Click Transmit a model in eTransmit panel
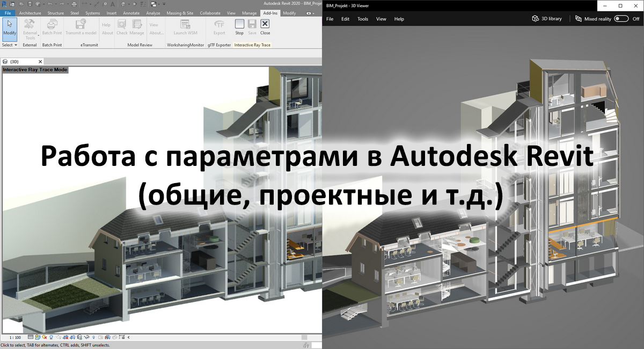 (x=81, y=28)
